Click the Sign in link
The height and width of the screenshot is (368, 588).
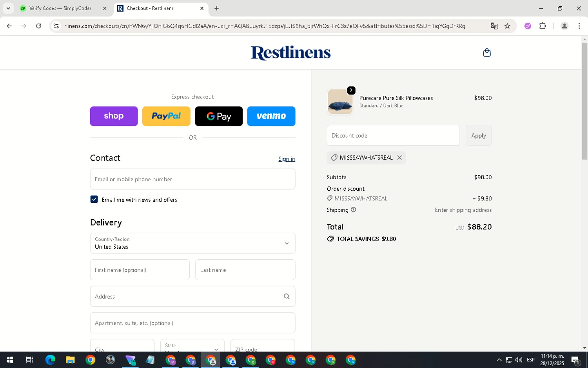pos(287,159)
